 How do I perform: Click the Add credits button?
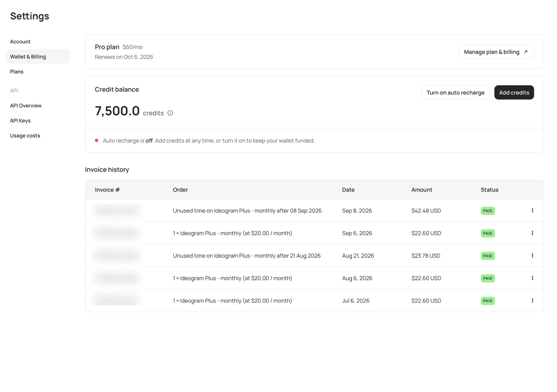(514, 93)
